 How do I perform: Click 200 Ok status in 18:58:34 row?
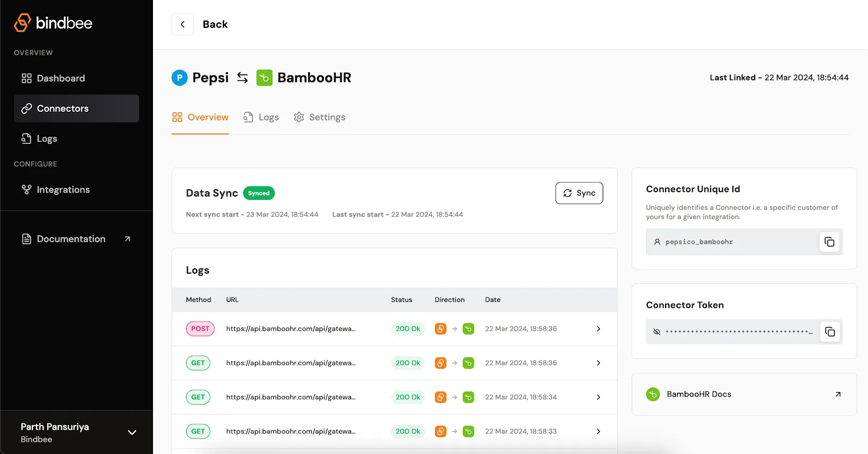[408, 397]
